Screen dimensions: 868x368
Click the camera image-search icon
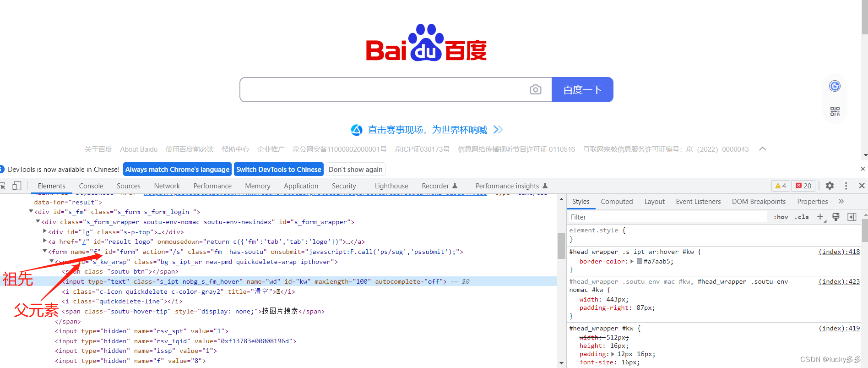point(535,89)
